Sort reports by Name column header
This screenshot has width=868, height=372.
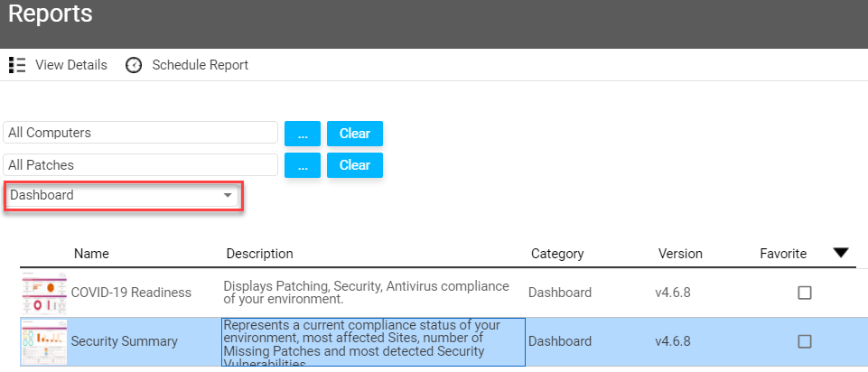(x=91, y=254)
